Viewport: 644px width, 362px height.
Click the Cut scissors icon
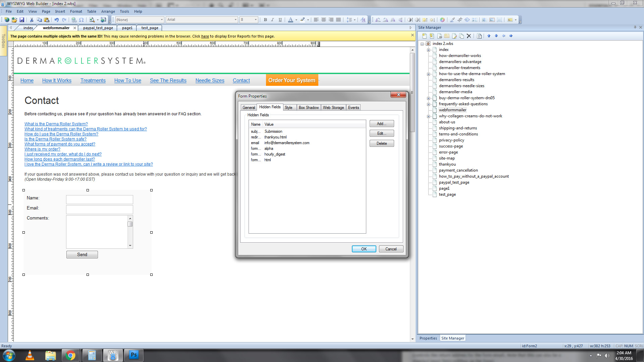coord(32,20)
